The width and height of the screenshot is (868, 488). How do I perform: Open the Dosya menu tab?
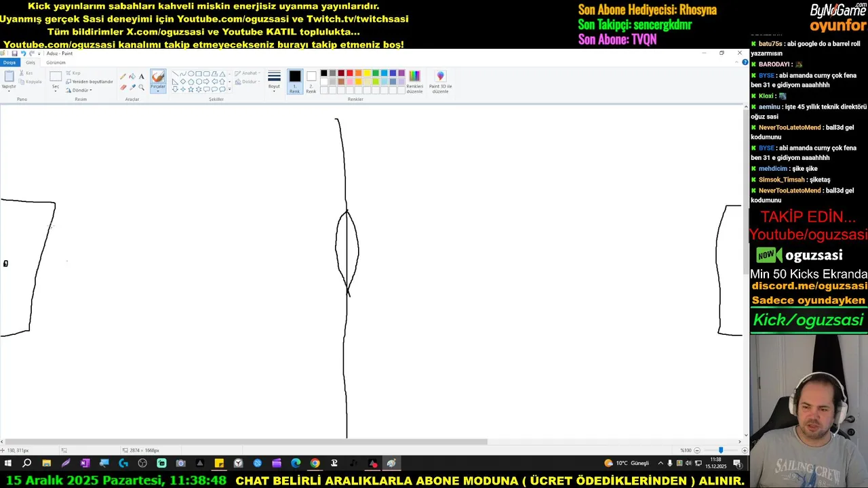coord(9,62)
